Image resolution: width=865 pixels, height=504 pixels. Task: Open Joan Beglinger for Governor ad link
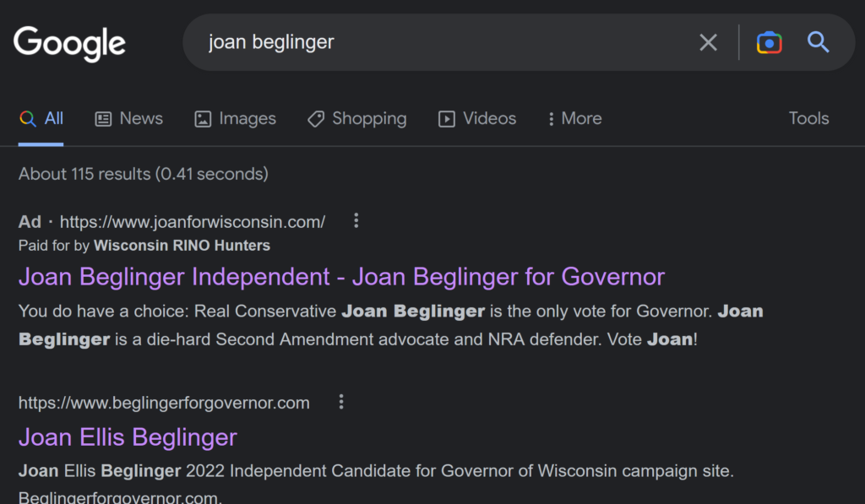click(x=341, y=277)
